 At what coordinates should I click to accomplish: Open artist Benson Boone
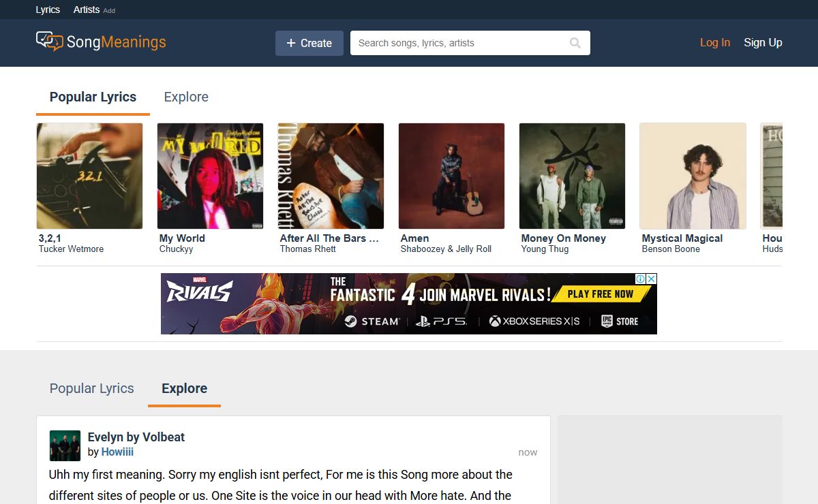(671, 249)
